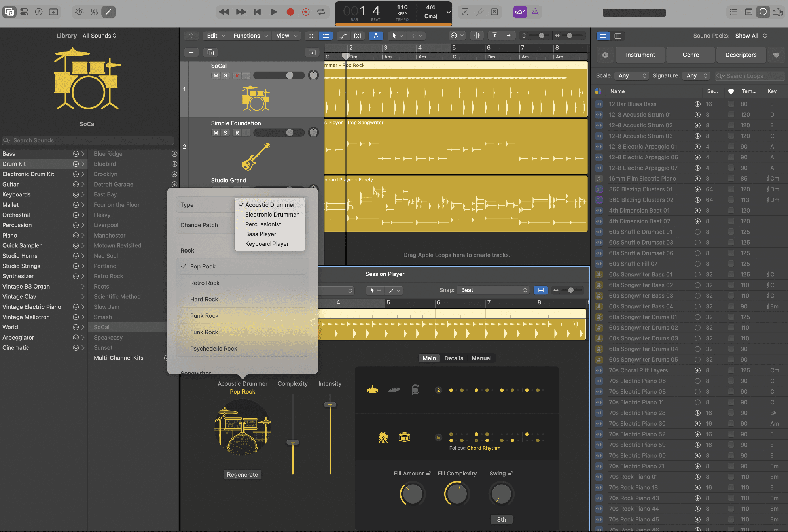Toggle the Loop Browser icon
788x532 pixels.
pyautogui.click(x=763, y=12)
